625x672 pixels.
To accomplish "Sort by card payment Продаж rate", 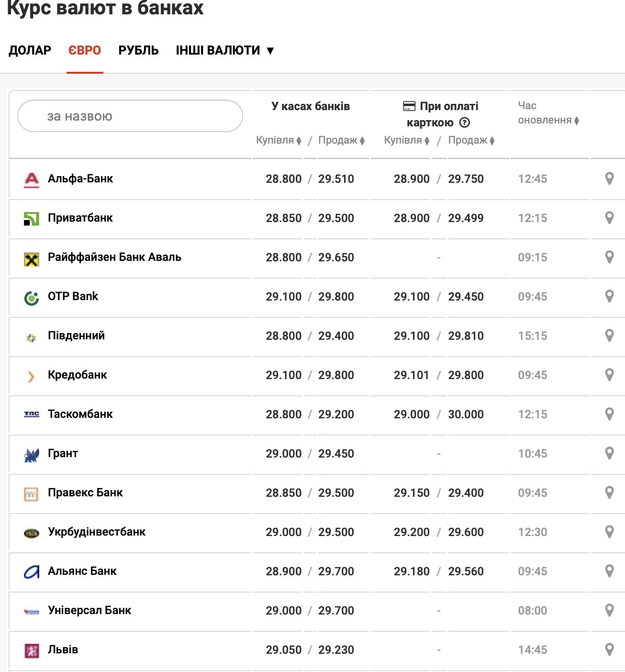I will (471, 140).
